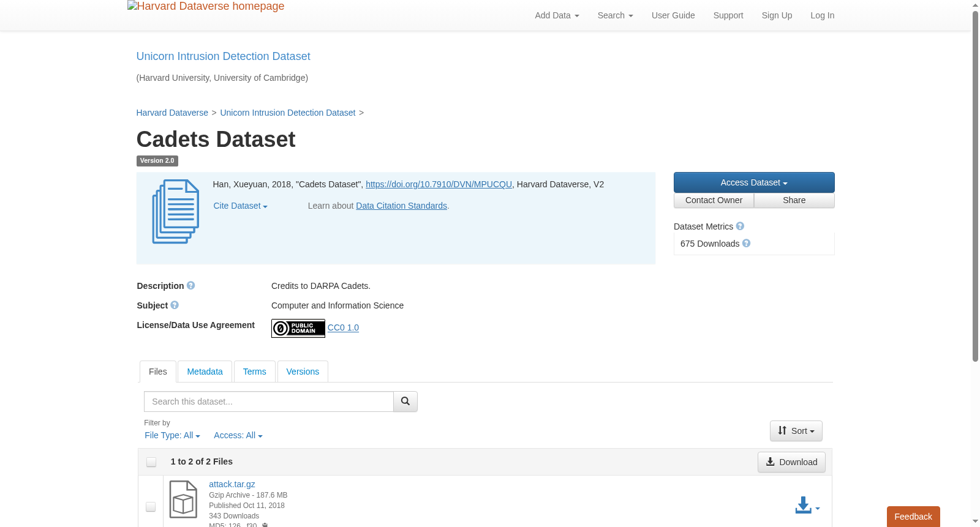980x527 pixels.
Task: Click the orange Feedback button
Action: [x=913, y=517]
